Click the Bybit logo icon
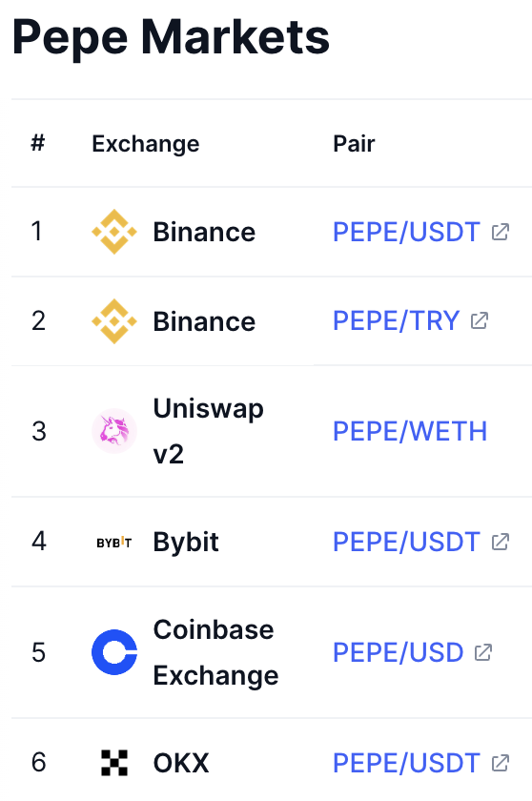This screenshot has width=532, height=801. point(114,542)
